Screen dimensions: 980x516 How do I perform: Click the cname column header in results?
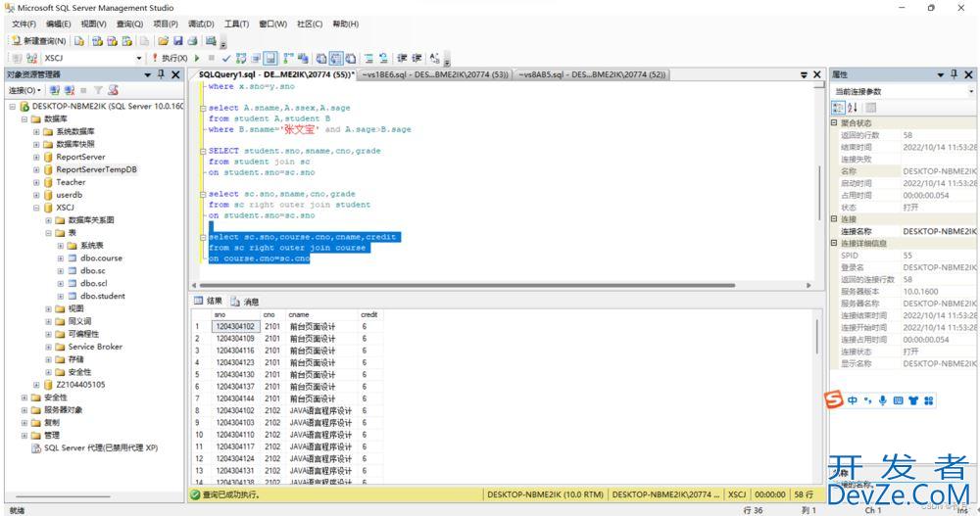pos(321,315)
